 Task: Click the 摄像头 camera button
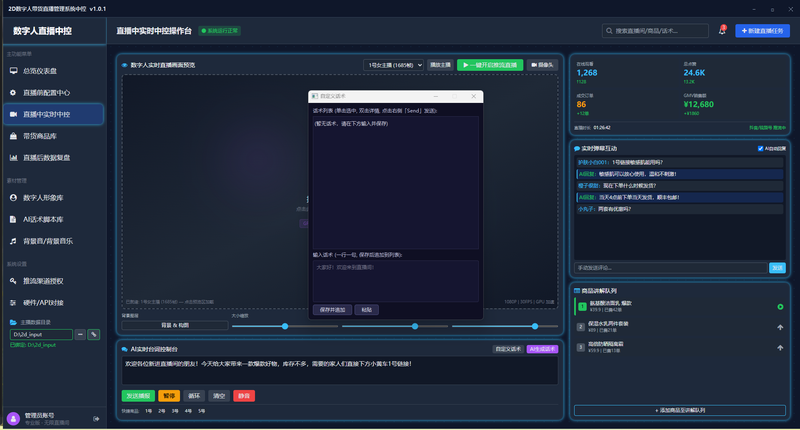pyautogui.click(x=542, y=65)
